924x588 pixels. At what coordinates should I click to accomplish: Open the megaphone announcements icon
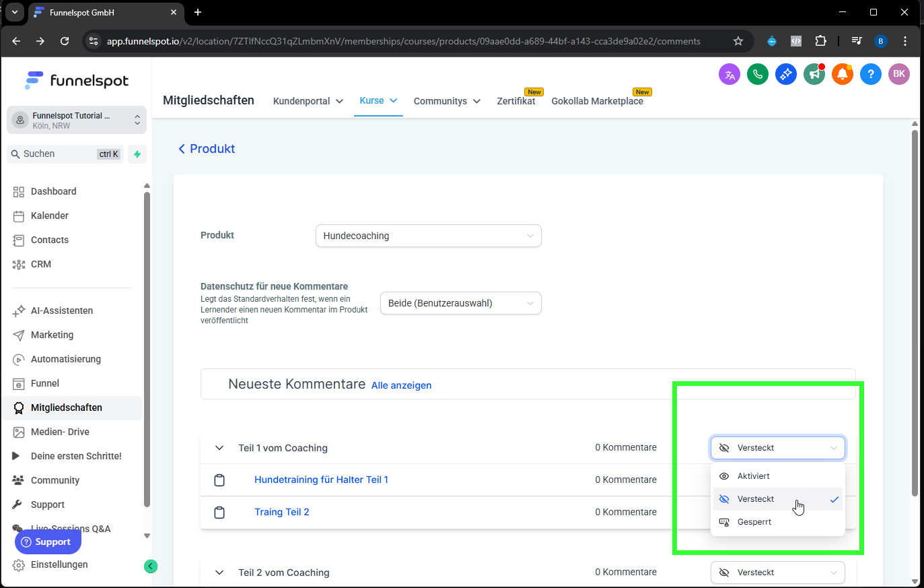click(x=814, y=74)
